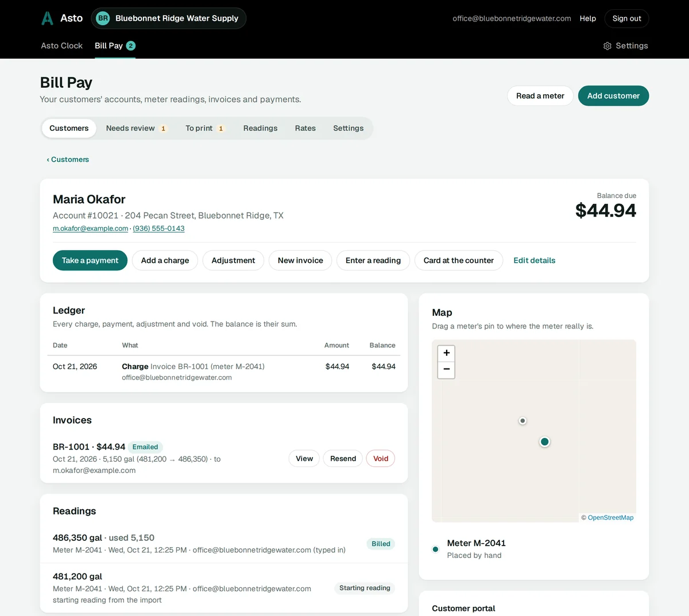Open the Adjustment button
This screenshot has width=689, height=616.
coord(233,261)
